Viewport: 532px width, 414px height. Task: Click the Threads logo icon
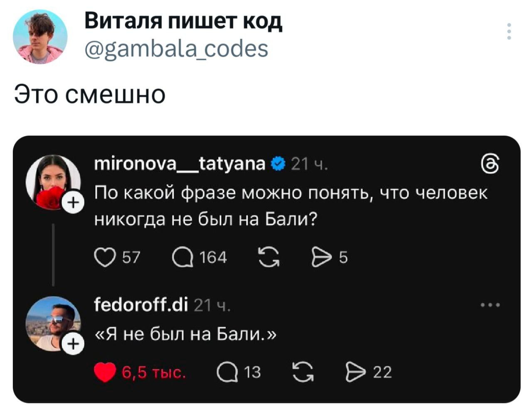click(491, 164)
